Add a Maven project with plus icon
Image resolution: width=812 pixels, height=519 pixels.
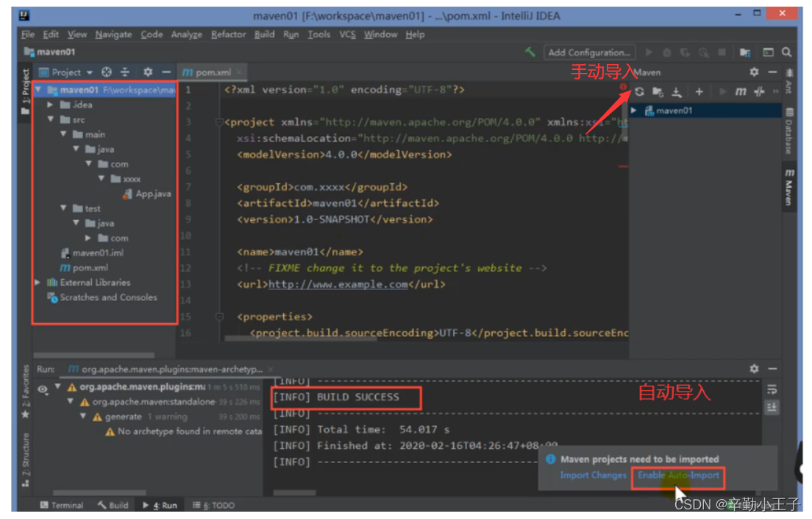(x=699, y=92)
